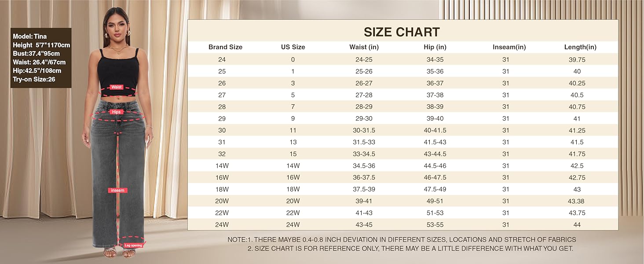Click the red Hips measurement label

[x=116, y=112]
